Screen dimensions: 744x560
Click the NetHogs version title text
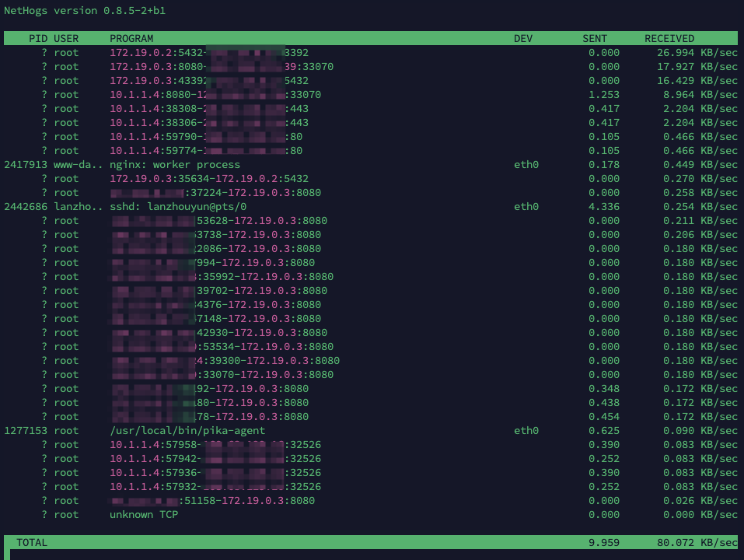85,11
